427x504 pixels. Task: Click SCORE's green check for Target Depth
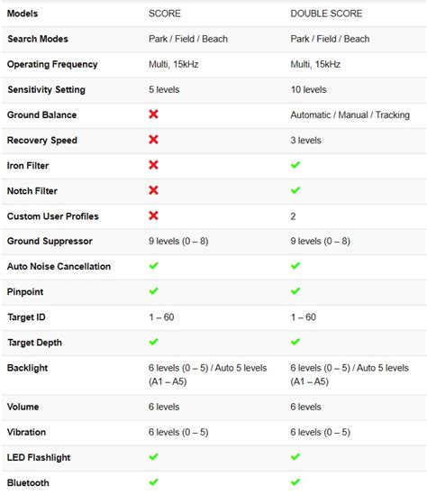[x=153, y=342]
